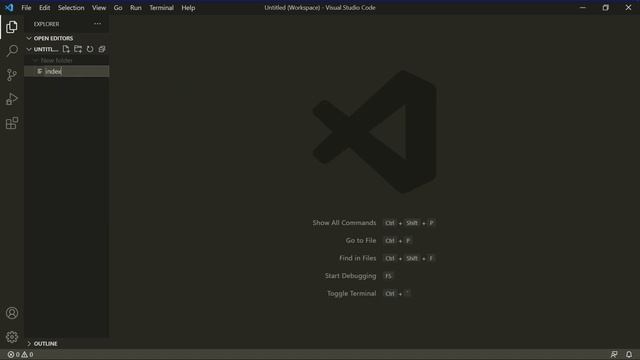Open the File menu
Image resolution: width=640 pixels, height=360 pixels.
click(x=26, y=8)
